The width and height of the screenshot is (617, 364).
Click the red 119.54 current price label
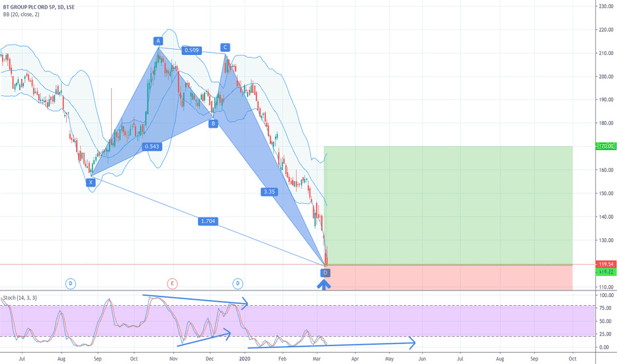[x=606, y=264]
